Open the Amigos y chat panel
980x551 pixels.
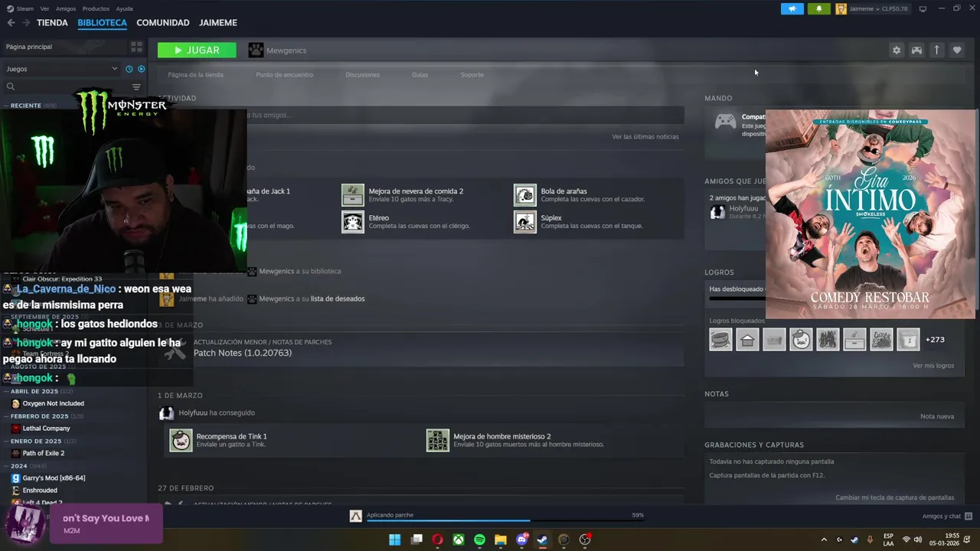coord(947,517)
